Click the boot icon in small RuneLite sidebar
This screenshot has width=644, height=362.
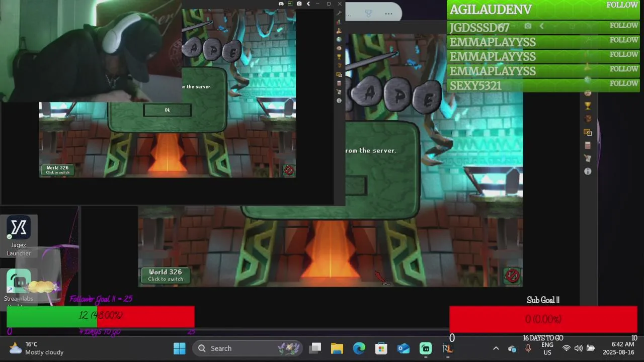click(x=339, y=31)
